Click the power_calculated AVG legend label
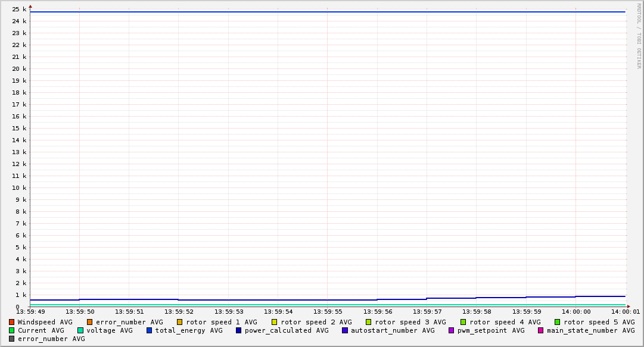Image resolution: width=644 pixels, height=347 pixels. (x=286, y=330)
